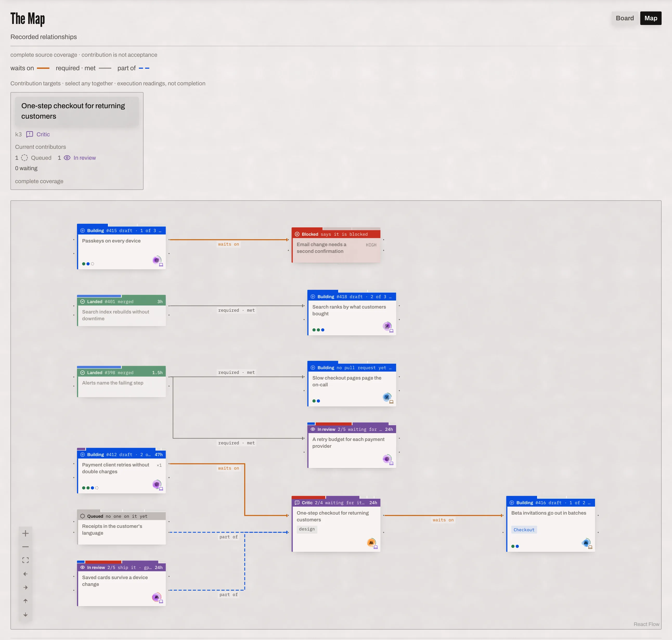Click the orange avatar on One-step checkout node
The height and width of the screenshot is (640, 672).
371,542
